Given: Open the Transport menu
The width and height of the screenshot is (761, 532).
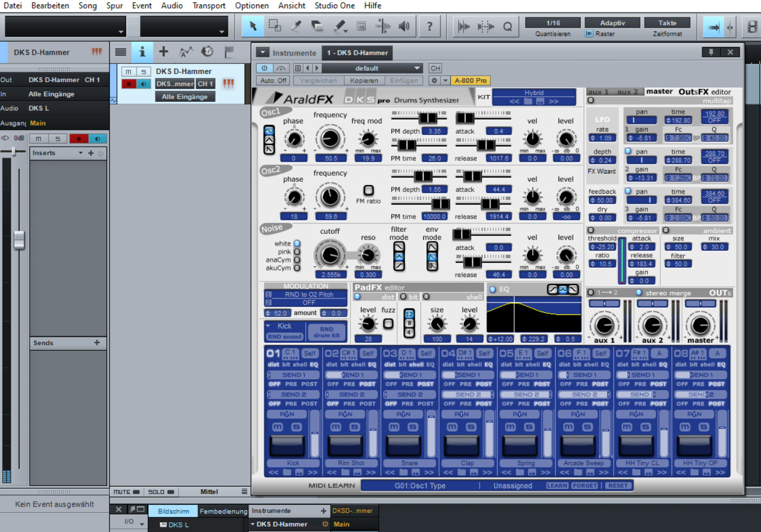Looking at the screenshot, I should (x=209, y=5).
